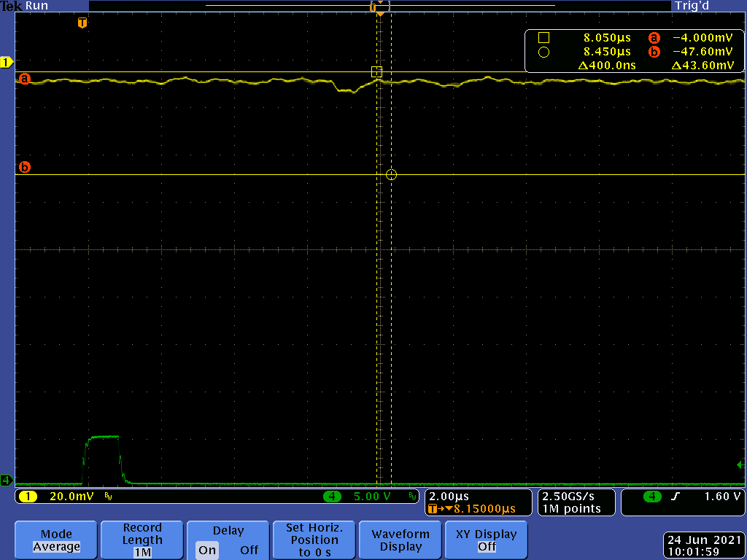Select the channel 1 ground level marker
This screenshot has height=560, width=747.
click(7, 63)
